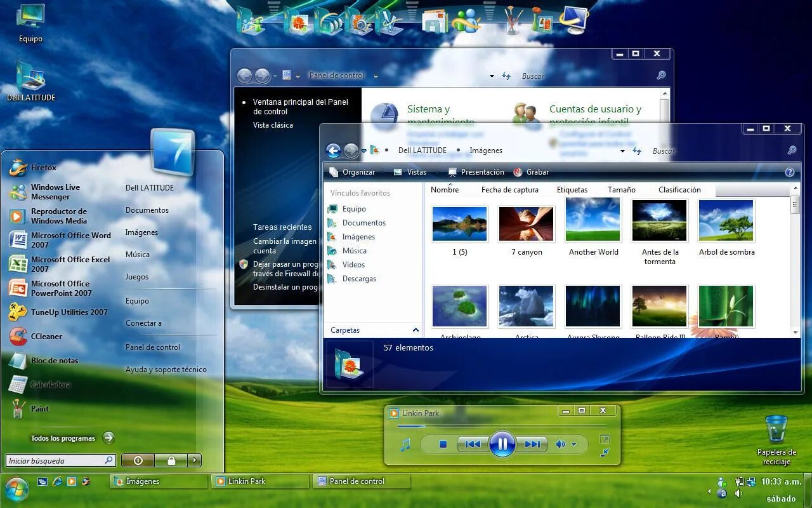812x508 pixels.
Task: Open the Papelera de reciclaje
Action: pyautogui.click(x=776, y=440)
